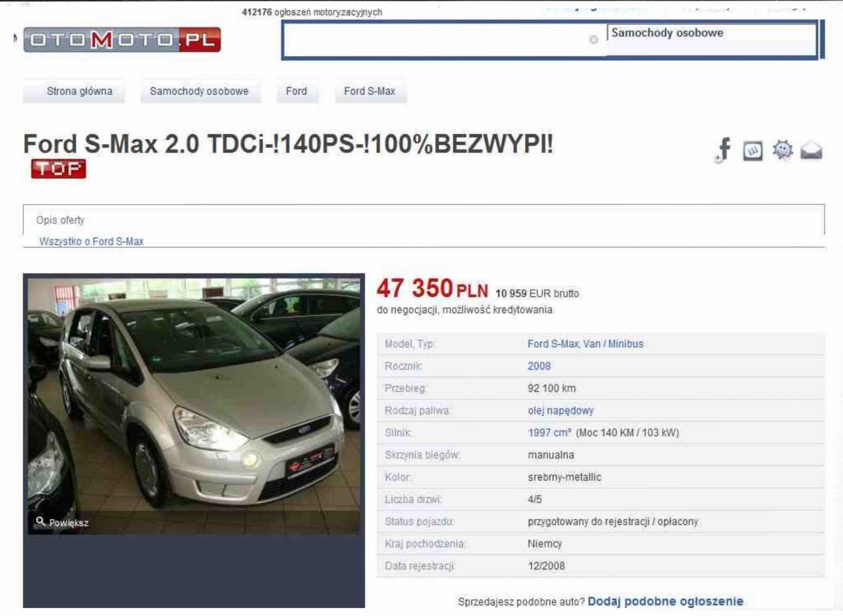Viewport: 843px width, 616px height.
Task: Select the Ford breadcrumb
Action: click(297, 91)
